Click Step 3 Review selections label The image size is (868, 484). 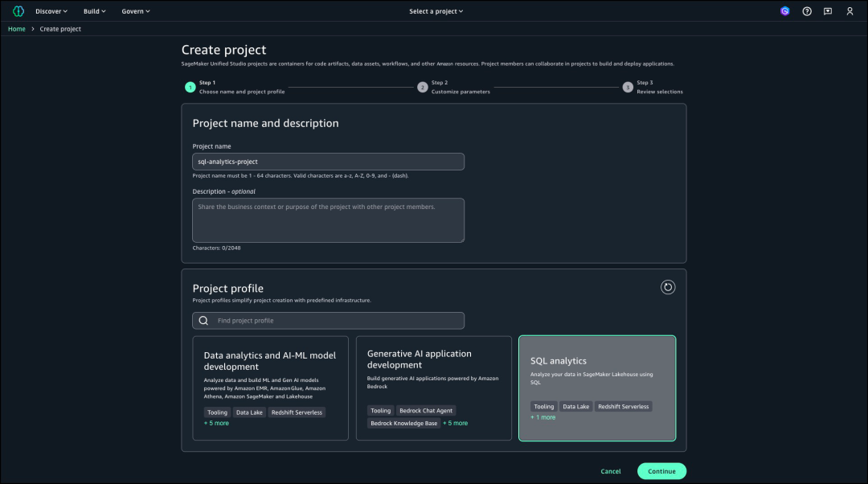pyautogui.click(x=659, y=87)
